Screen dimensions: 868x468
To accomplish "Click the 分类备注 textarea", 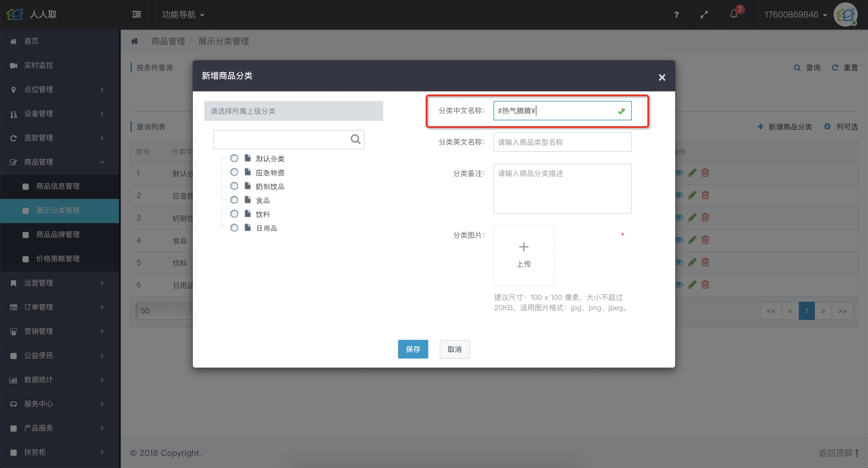I will click(562, 188).
